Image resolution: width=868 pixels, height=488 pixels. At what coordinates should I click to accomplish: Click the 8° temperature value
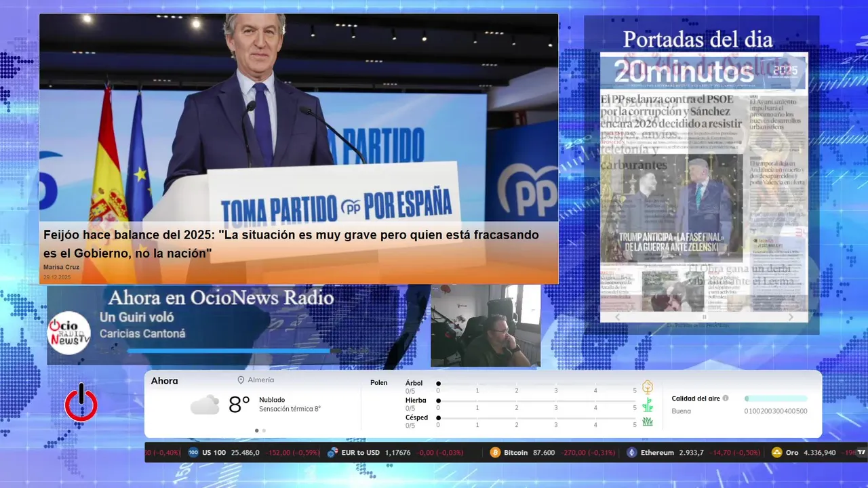[x=239, y=405]
